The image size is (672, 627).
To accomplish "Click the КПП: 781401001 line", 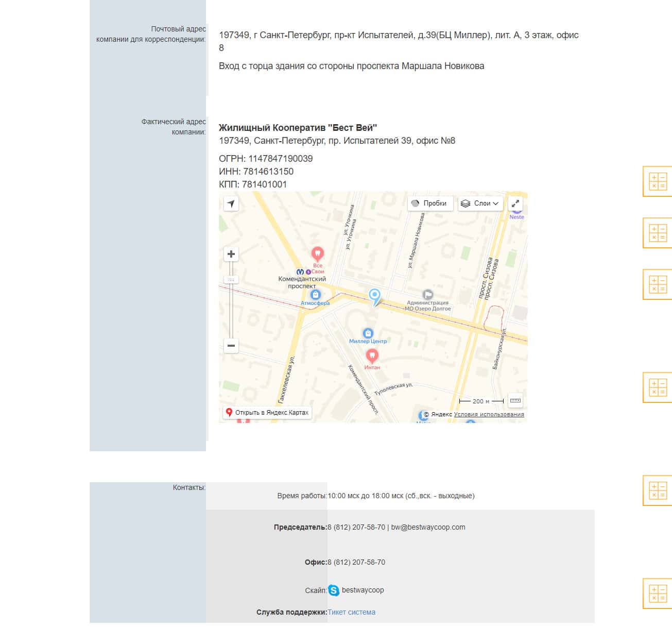I will (x=253, y=184).
